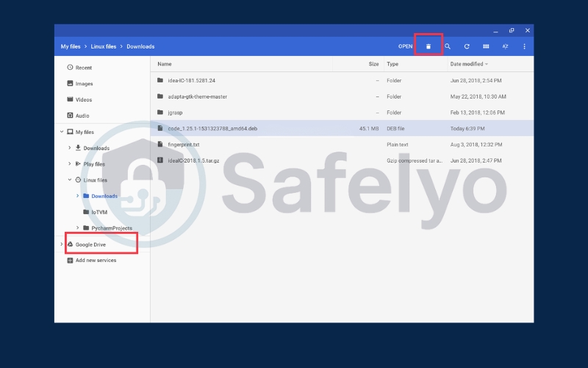
Task: Open the three-dot more options menu
Action: click(524, 46)
